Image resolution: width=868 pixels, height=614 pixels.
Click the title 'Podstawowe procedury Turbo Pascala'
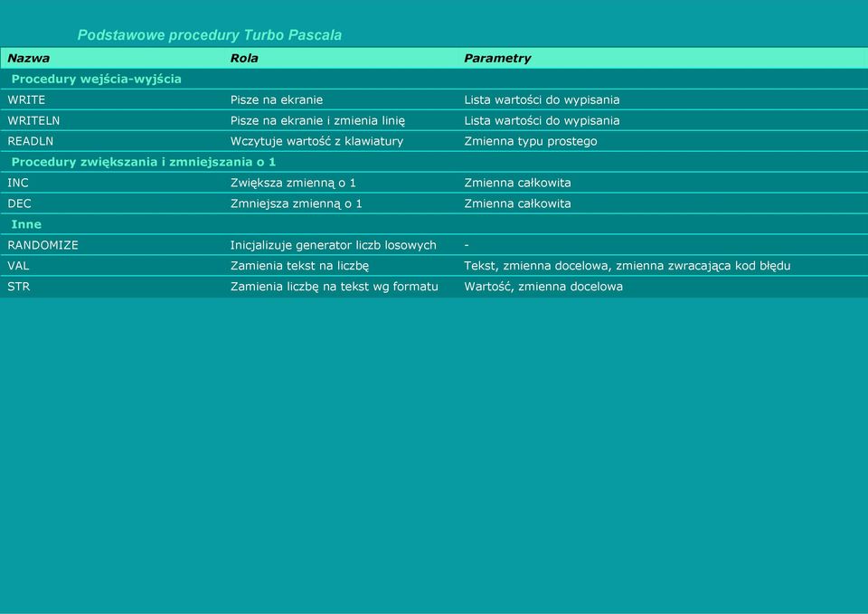coord(209,35)
